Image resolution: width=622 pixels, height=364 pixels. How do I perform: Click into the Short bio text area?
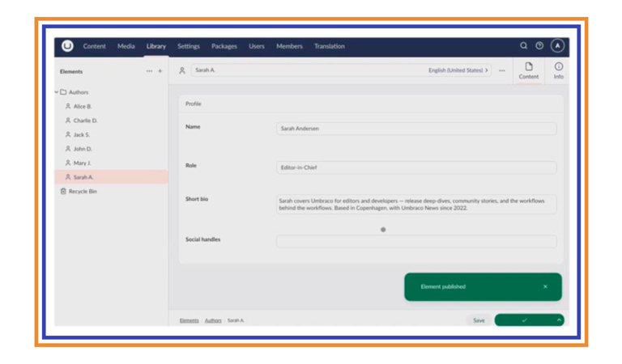coord(416,205)
